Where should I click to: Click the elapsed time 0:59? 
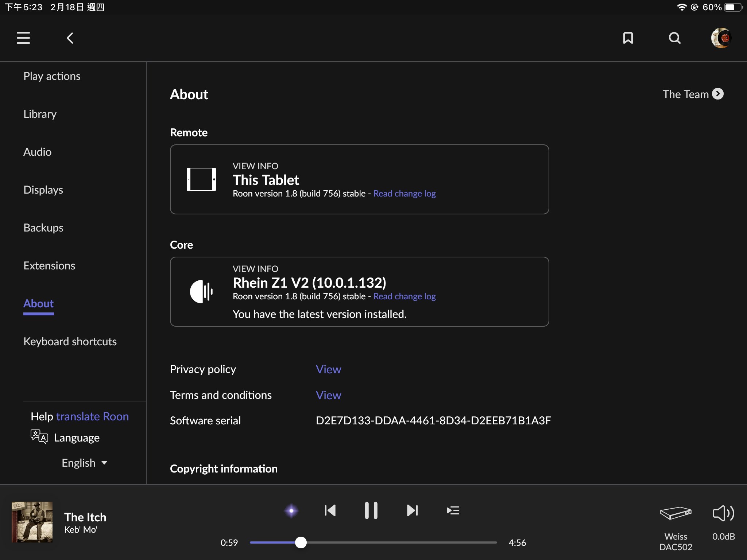coord(229,542)
